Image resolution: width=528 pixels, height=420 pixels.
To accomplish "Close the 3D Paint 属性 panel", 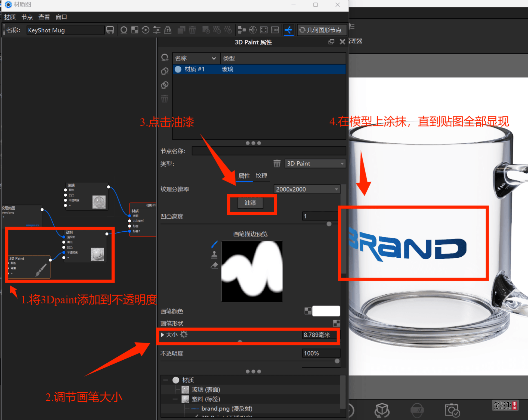I will pyautogui.click(x=342, y=42).
